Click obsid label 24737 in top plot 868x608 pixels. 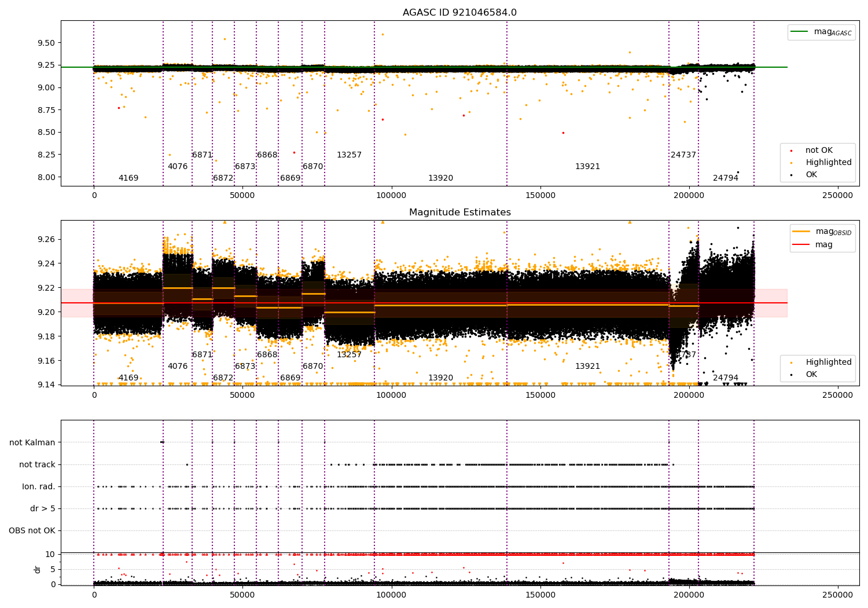[x=683, y=155]
